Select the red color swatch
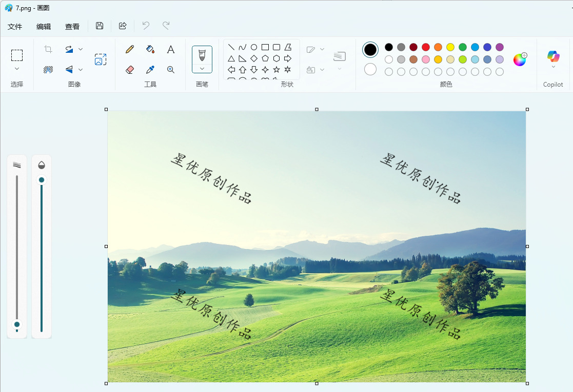573x392 pixels. tap(426, 47)
